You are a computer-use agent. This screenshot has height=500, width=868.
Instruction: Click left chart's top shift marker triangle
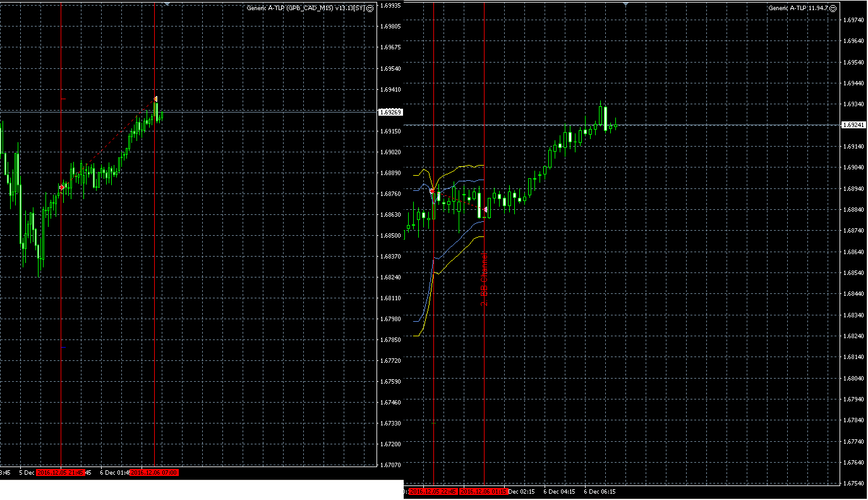click(x=167, y=3)
